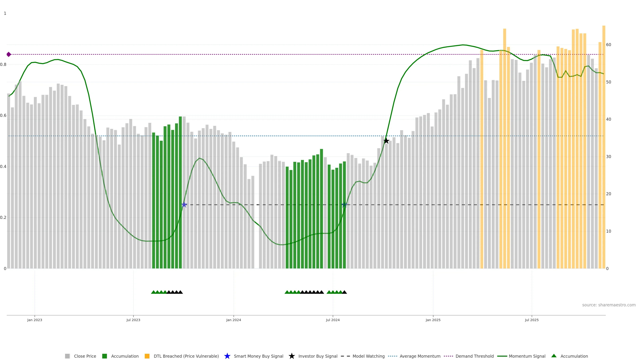This screenshot has height=362, width=644.
Task: Toggle Momentum Signal line in legend
Action: click(x=527, y=356)
